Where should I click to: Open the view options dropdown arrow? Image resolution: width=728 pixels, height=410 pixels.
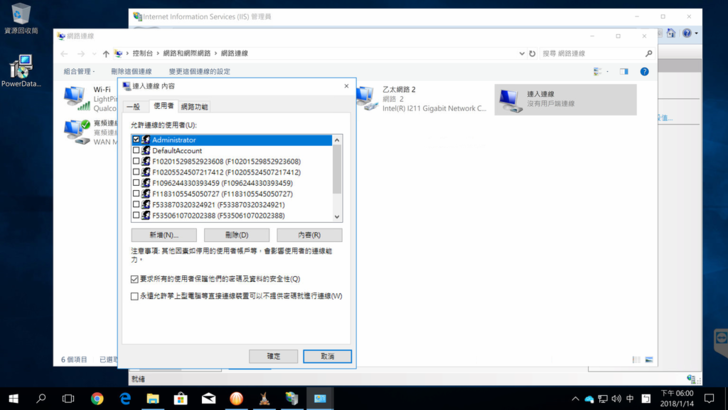(x=607, y=72)
